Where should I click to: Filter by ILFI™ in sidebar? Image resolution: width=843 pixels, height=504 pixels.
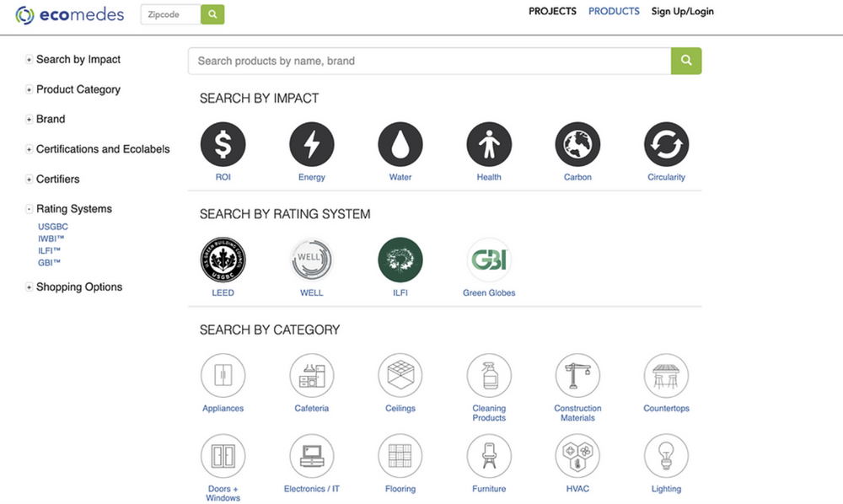[49, 251]
